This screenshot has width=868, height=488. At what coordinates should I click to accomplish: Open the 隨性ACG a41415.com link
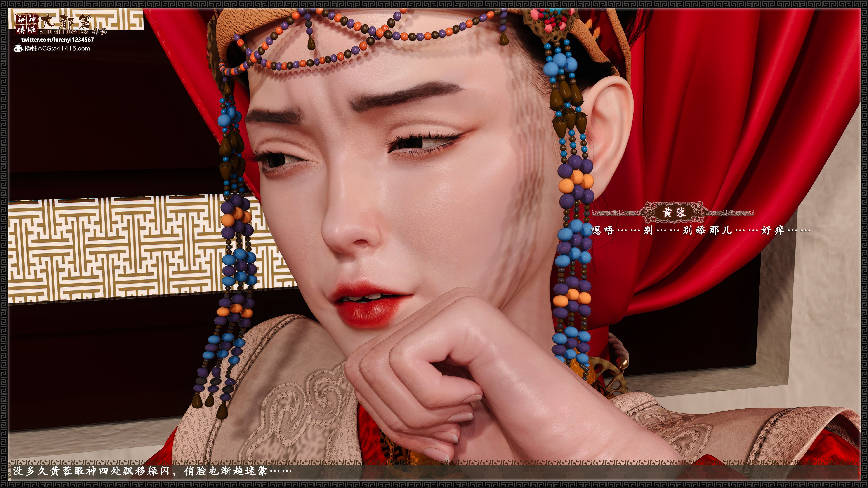(57, 49)
